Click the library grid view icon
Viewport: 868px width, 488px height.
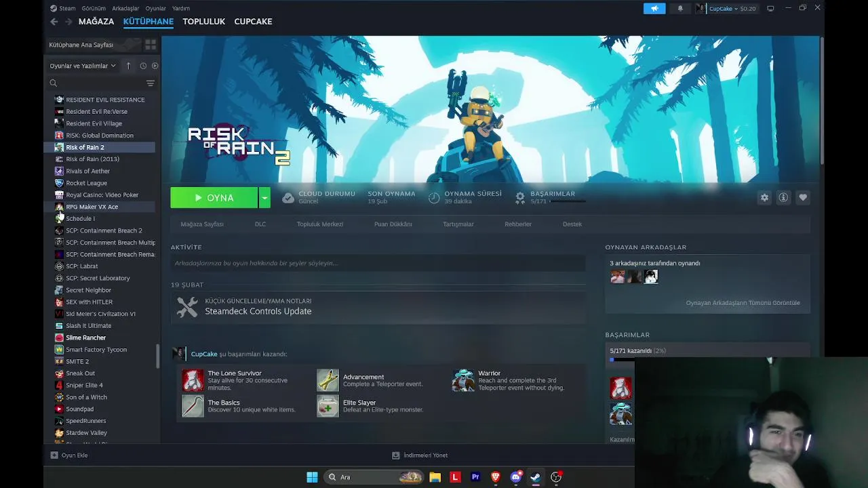click(x=151, y=45)
